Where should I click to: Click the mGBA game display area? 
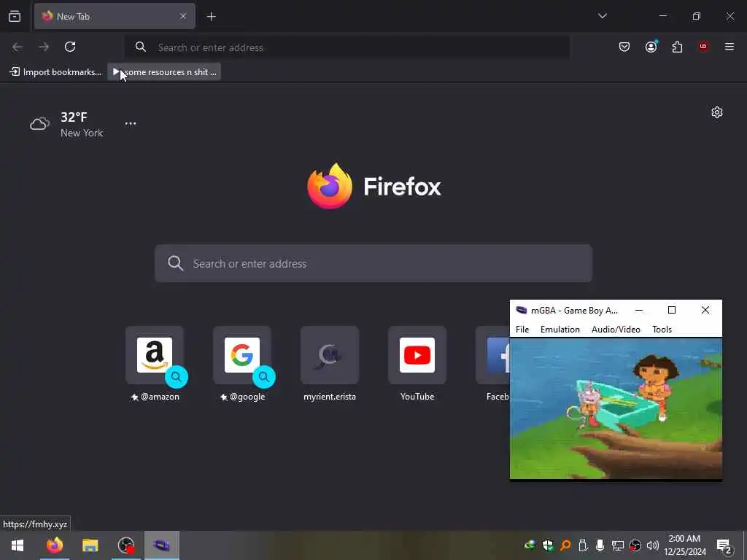[616, 408]
